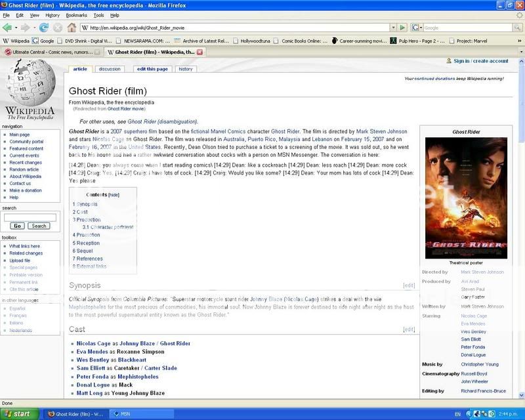Reload the page with the Reload icon
Viewport: 525px width, 420px height.
coord(43,28)
